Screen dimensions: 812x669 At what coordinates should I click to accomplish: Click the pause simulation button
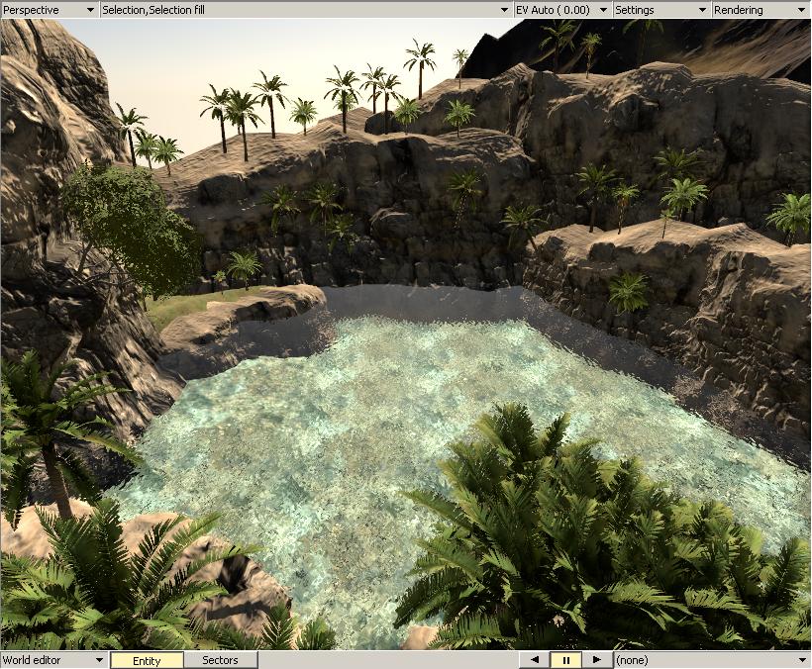click(566, 660)
